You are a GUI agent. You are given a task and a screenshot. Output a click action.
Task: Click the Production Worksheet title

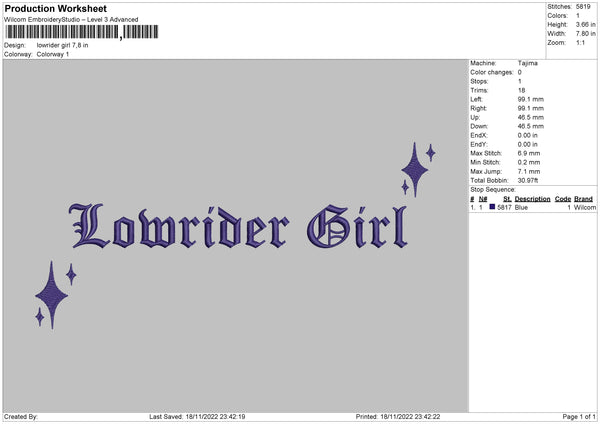click(x=55, y=9)
